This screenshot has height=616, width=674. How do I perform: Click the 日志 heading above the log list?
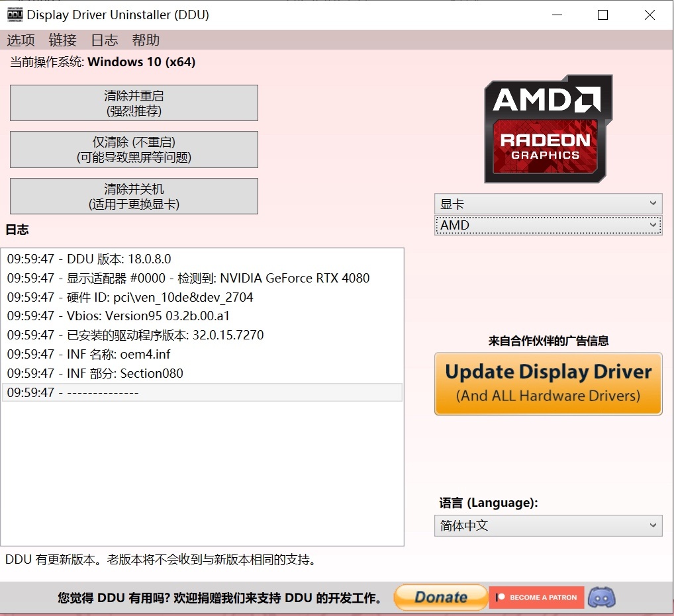tap(17, 230)
